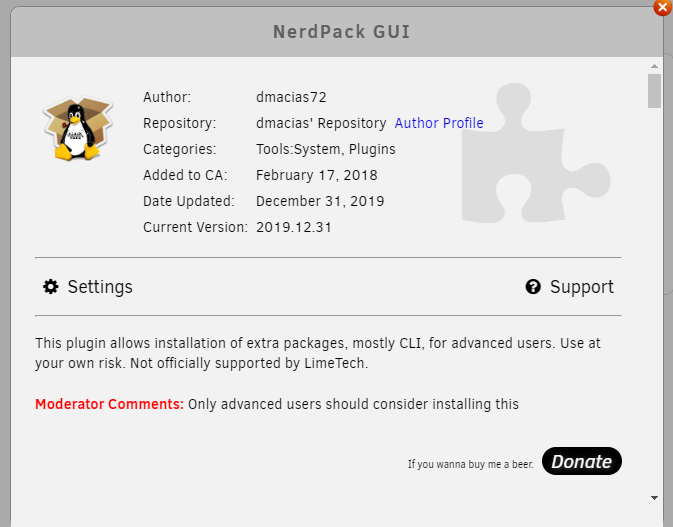Click the red Moderator Comments label
The height and width of the screenshot is (527, 673).
(x=109, y=405)
